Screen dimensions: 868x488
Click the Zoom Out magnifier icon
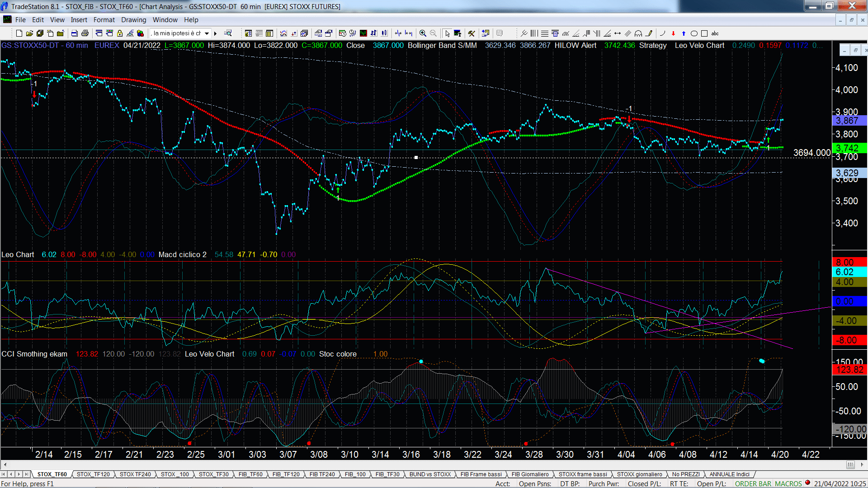point(433,33)
